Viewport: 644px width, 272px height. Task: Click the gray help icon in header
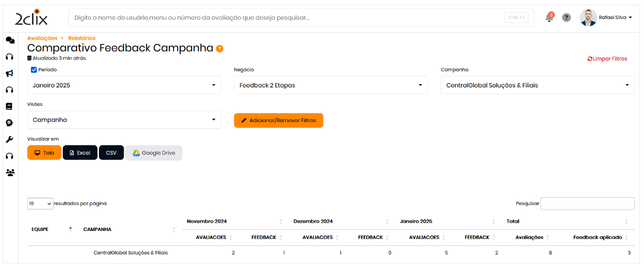click(x=566, y=18)
